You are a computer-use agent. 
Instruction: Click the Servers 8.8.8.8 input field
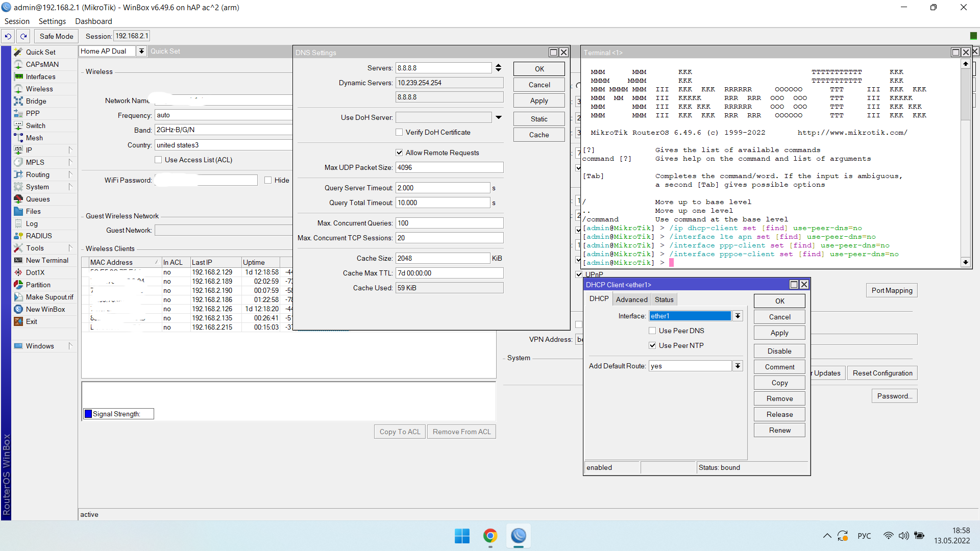click(x=444, y=68)
